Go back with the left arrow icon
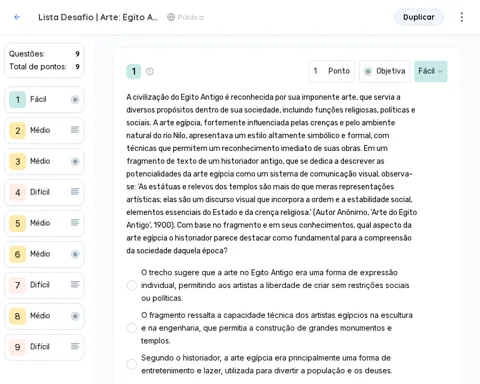This screenshot has width=480, height=384. [17, 17]
